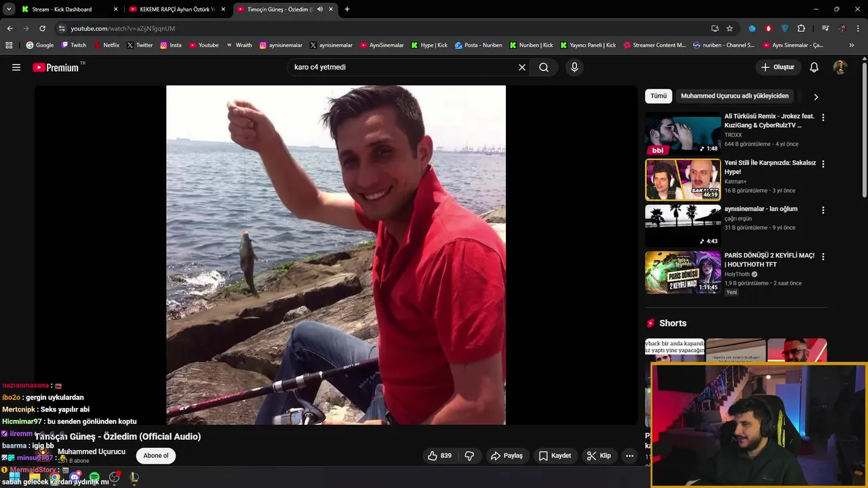The height and width of the screenshot is (488, 868).
Task: Click the Paylaş share button
Action: pyautogui.click(x=507, y=455)
